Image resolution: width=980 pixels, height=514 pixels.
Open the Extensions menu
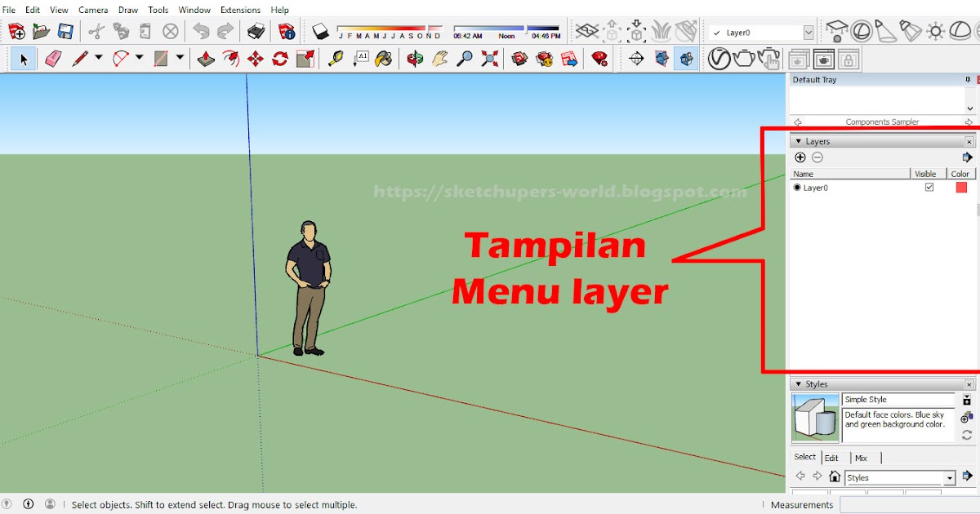point(240,10)
